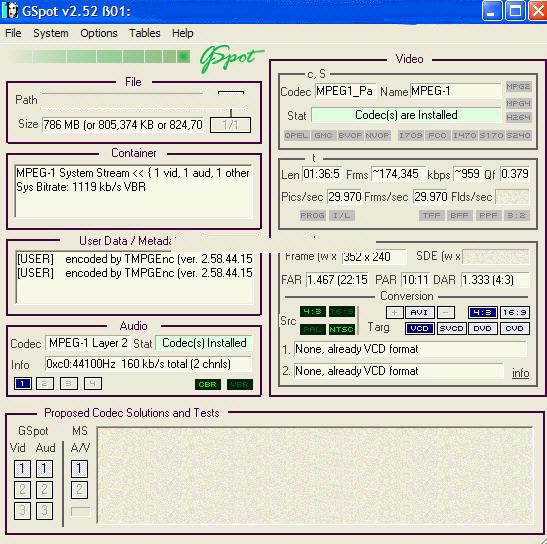The height and width of the screenshot is (544, 547).
Task: Click MS A/V solution 2 button
Action: click(x=79, y=490)
